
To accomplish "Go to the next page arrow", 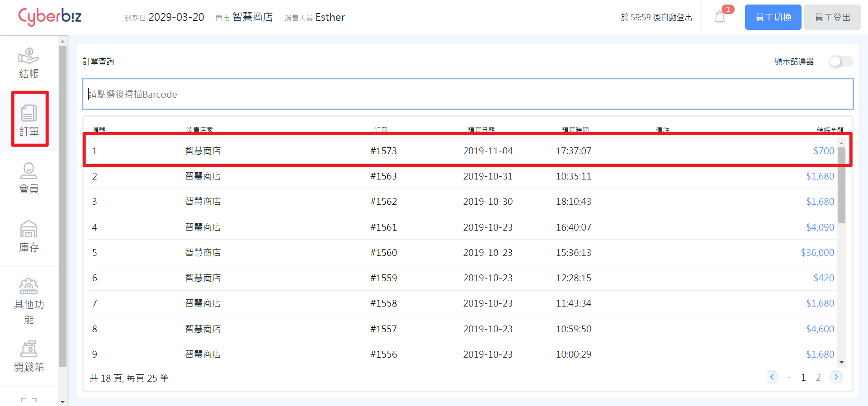I will pyautogui.click(x=836, y=377).
